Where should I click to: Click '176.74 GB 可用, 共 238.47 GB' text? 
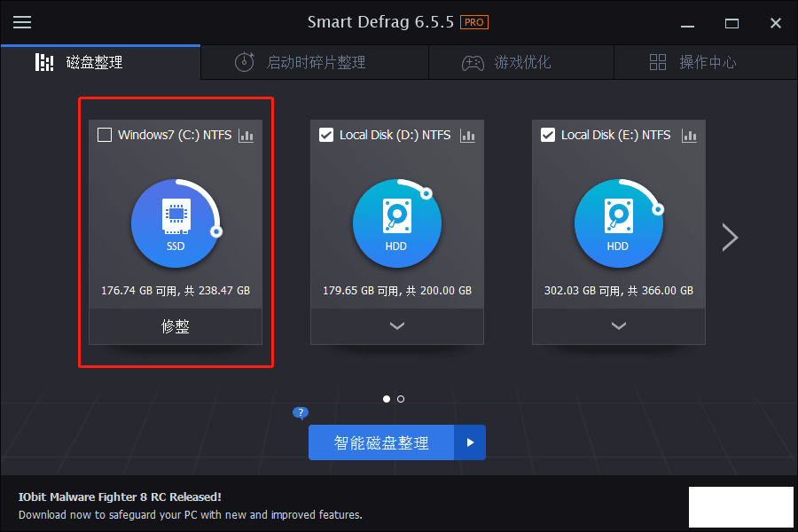click(x=176, y=291)
